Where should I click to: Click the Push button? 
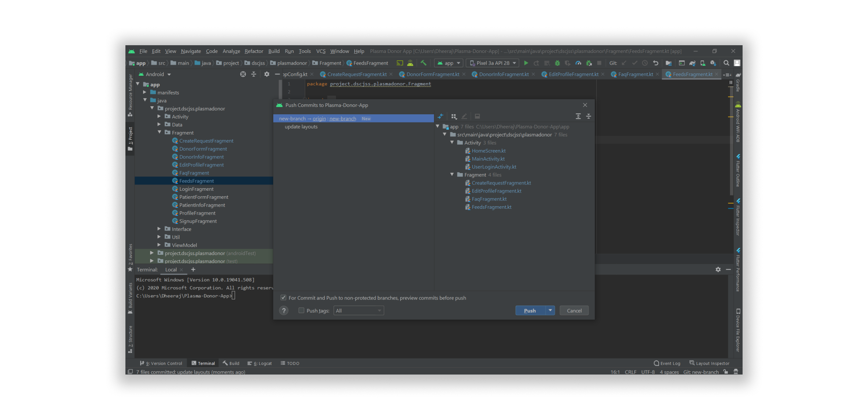(x=530, y=311)
